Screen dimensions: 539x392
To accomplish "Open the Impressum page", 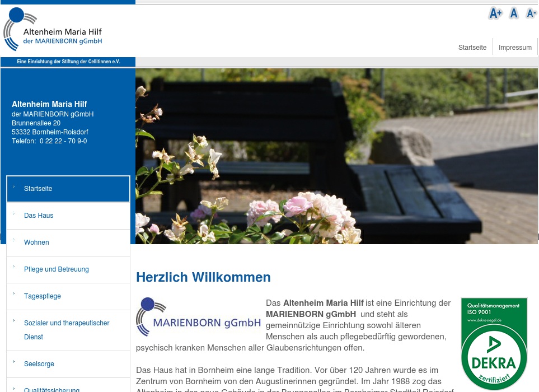I will coord(515,48).
